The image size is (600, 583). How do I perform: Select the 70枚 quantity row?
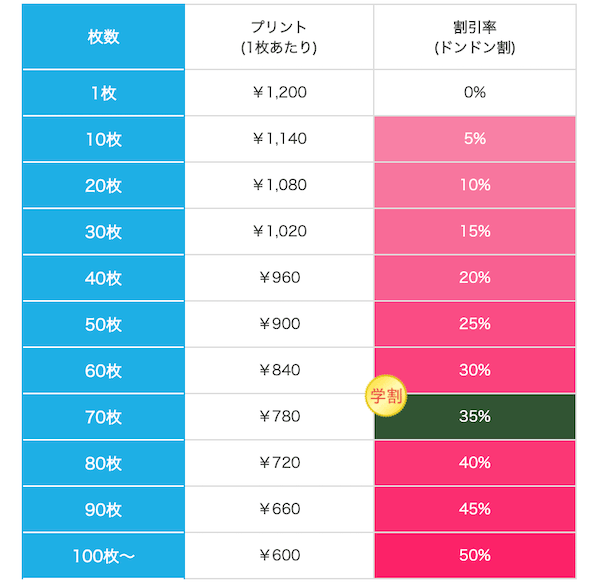click(x=103, y=416)
